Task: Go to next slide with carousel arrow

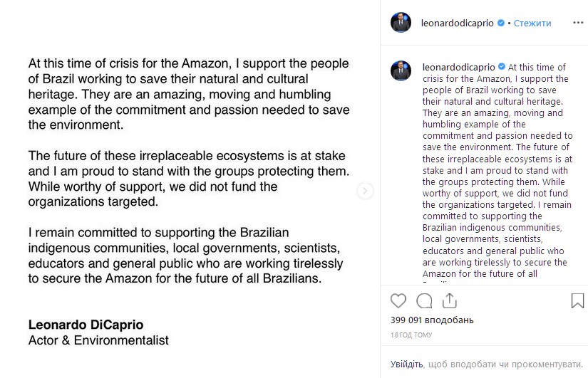Action: tap(365, 191)
